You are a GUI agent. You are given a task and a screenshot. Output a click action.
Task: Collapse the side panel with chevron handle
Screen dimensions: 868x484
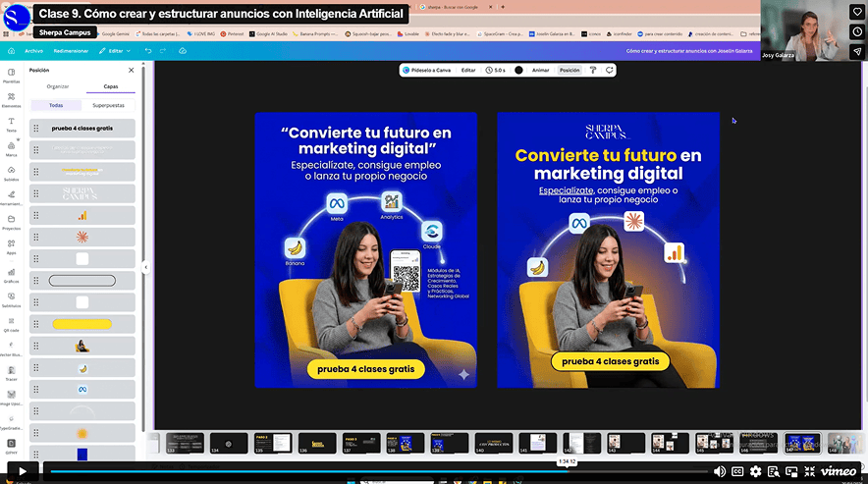146,267
